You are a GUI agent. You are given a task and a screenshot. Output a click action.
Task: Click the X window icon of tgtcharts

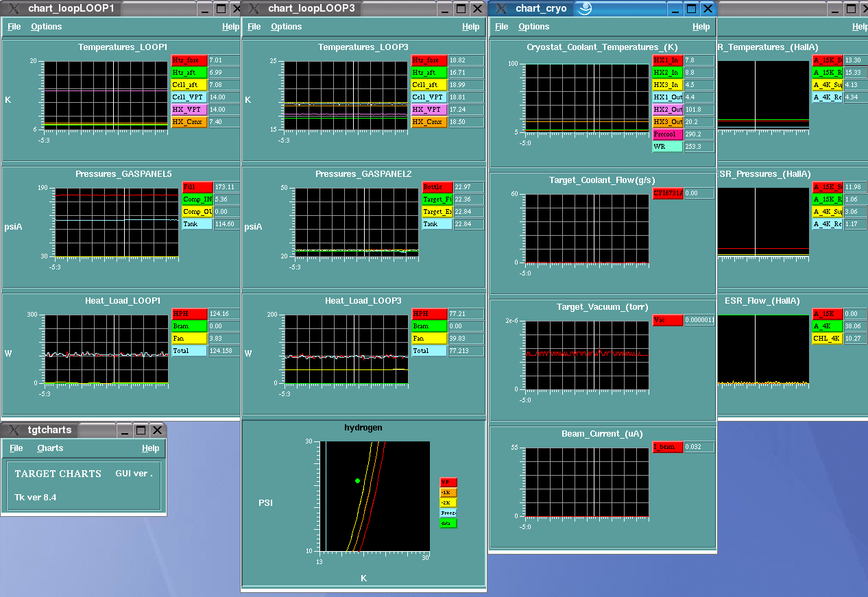click(14, 430)
